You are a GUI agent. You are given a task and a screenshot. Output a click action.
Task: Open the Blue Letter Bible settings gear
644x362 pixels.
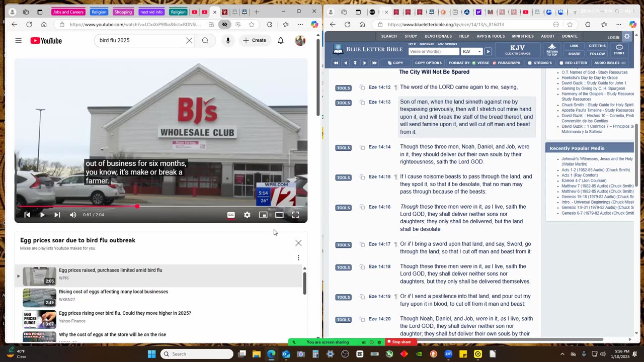[x=627, y=36]
